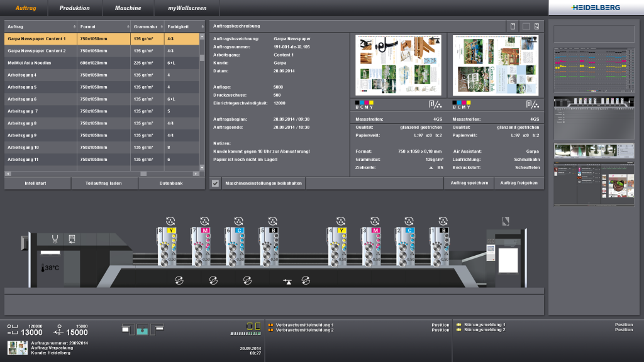Open the document list icon in Auftragsbeschreibung header

pos(537,26)
